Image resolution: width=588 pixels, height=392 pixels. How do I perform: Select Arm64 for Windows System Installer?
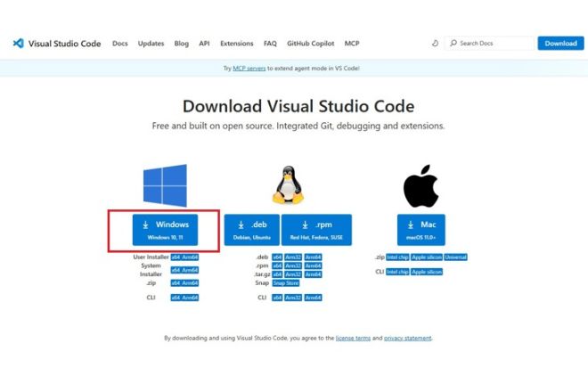(190, 270)
